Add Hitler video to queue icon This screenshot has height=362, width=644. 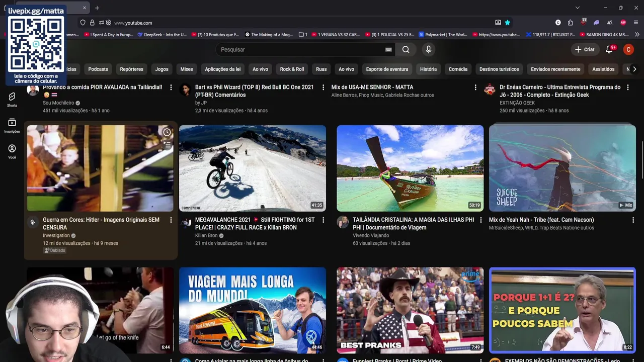tap(167, 145)
